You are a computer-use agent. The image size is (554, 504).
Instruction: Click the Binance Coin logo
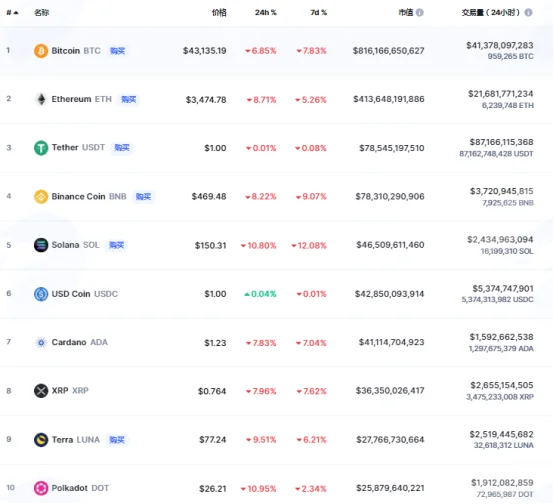point(41,197)
